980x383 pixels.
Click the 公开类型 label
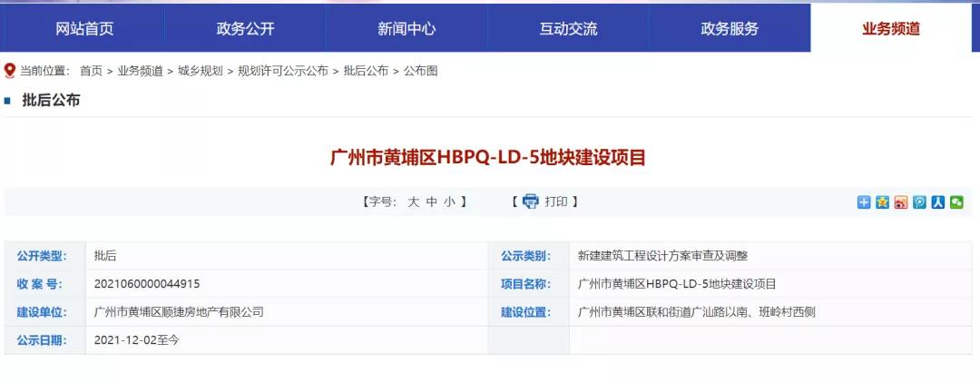click(x=42, y=256)
